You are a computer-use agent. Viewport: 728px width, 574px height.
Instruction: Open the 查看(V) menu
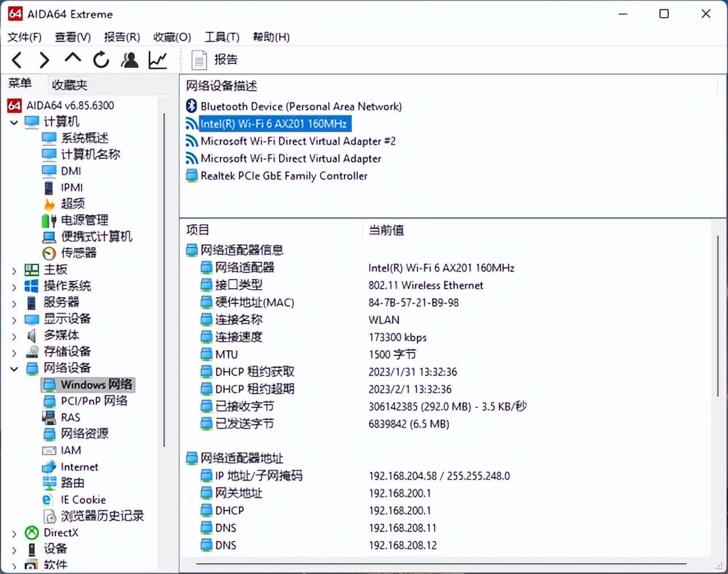tap(72, 37)
